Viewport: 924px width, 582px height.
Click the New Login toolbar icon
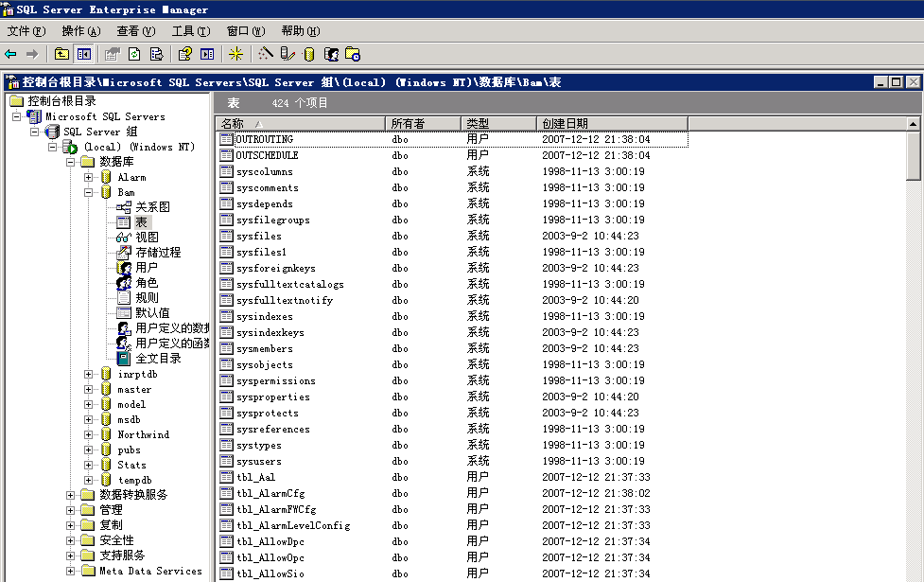331,54
